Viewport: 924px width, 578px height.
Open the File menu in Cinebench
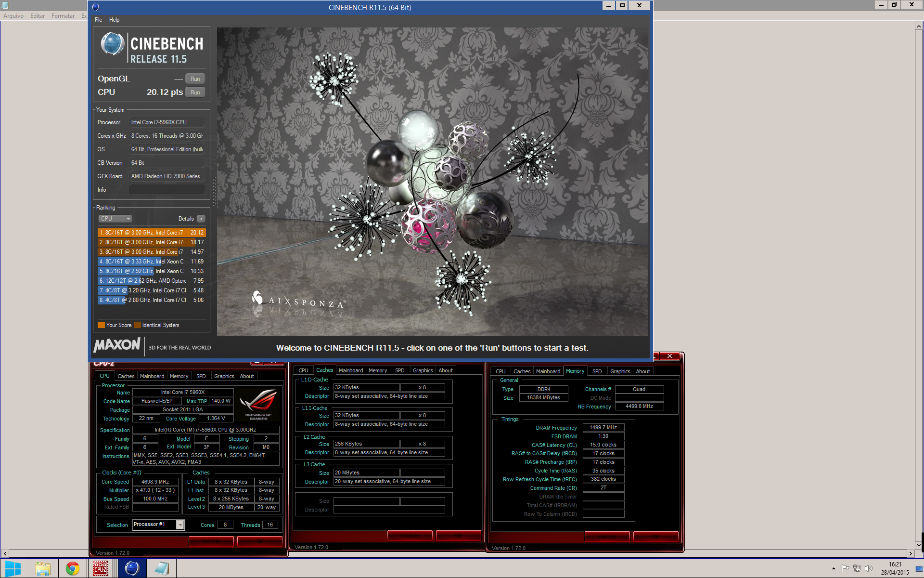point(98,20)
